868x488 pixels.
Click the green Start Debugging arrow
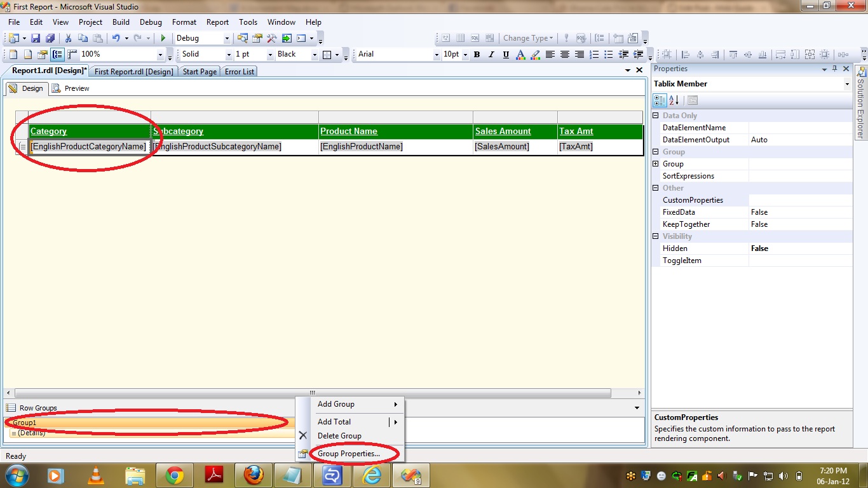coord(163,38)
